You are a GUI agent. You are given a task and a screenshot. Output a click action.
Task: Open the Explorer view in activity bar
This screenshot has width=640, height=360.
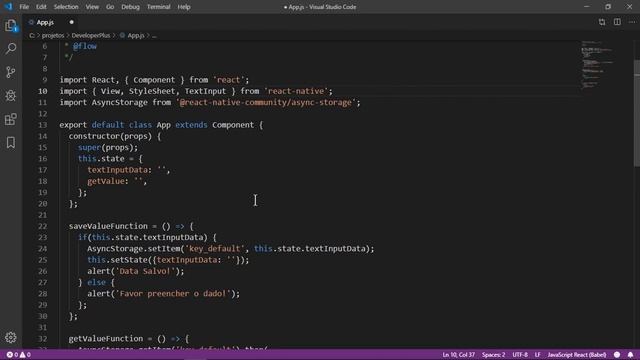click(x=11, y=26)
